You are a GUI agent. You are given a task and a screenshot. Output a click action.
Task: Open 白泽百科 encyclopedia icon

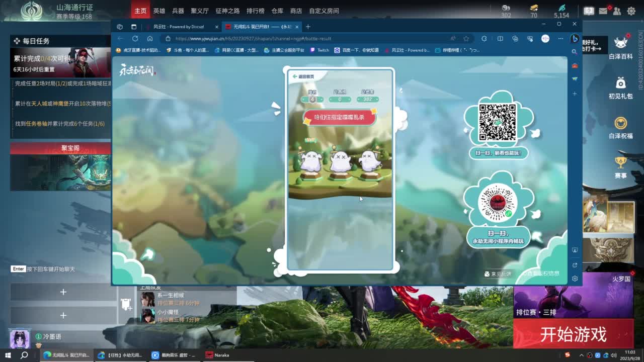click(621, 48)
